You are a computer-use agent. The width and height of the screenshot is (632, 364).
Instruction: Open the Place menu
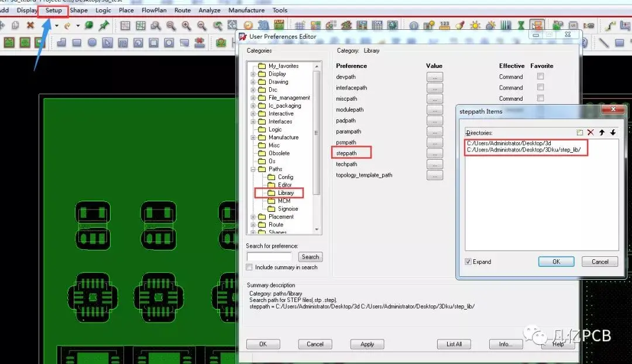tap(126, 11)
